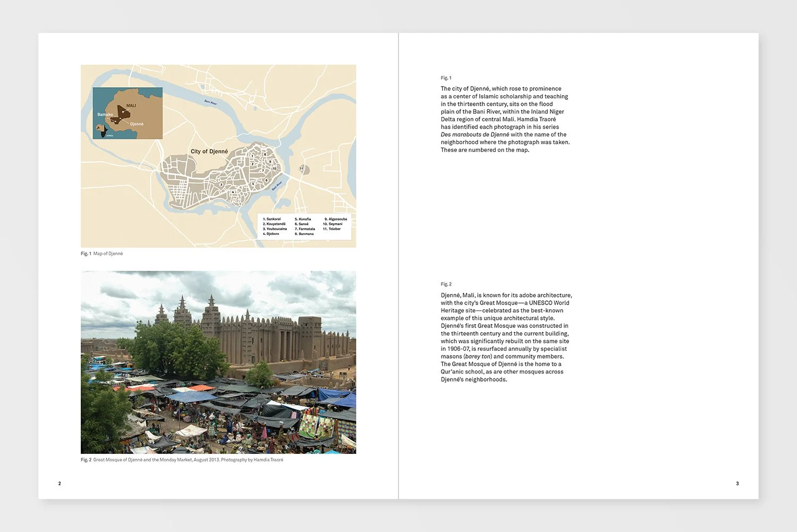Click 'Fig. 2' heading on the right page

446,284
